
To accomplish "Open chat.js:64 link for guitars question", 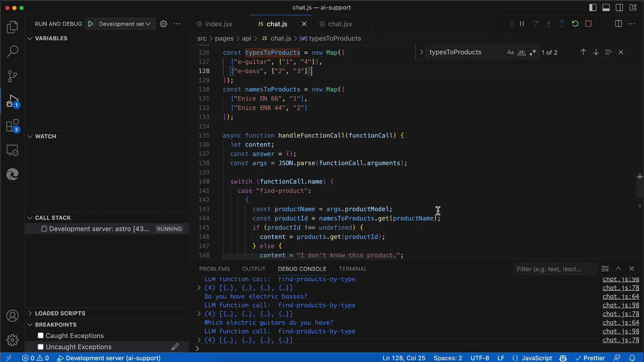I will pyautogui.click(x=620, y=323).
